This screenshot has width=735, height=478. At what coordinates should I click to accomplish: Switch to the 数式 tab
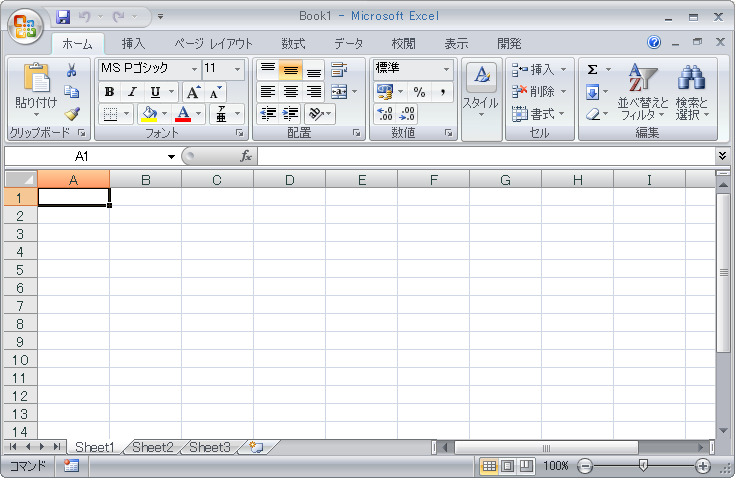coord(293,44)
